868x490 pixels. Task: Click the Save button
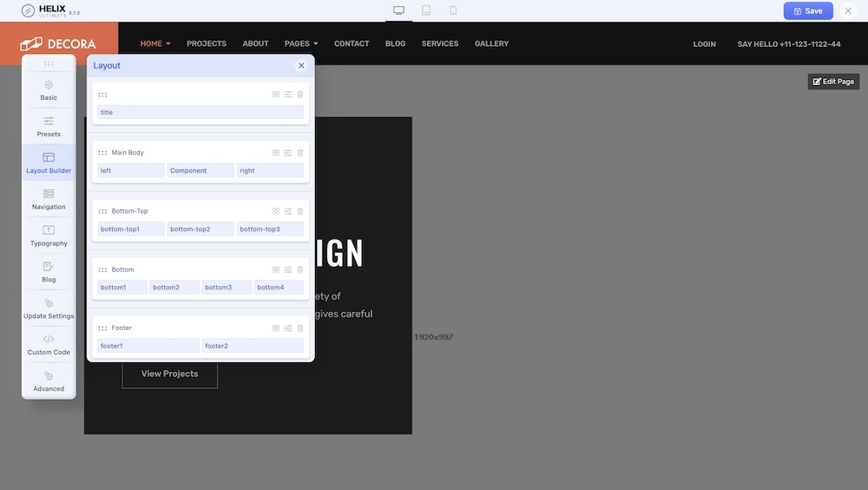point(808,11)
